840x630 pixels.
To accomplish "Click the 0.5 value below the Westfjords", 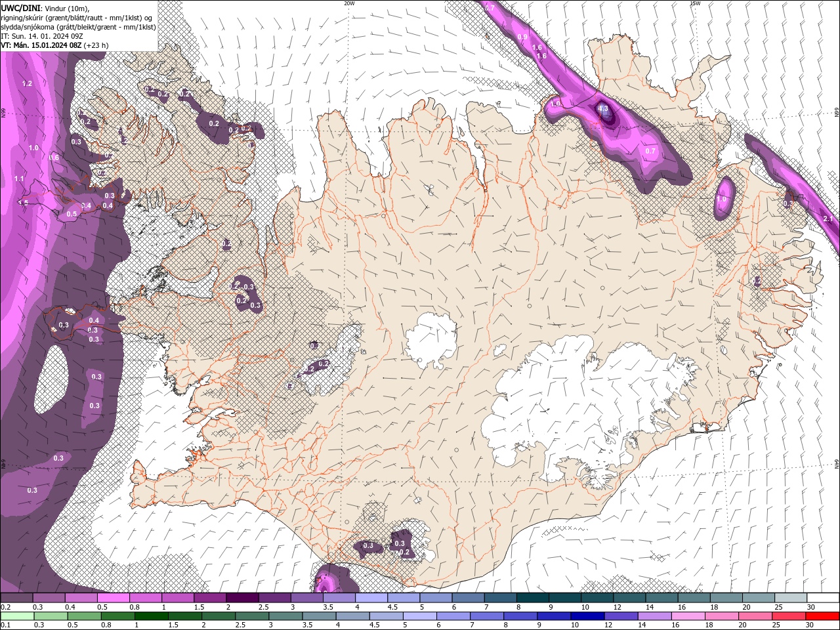I will coord(72,214).
